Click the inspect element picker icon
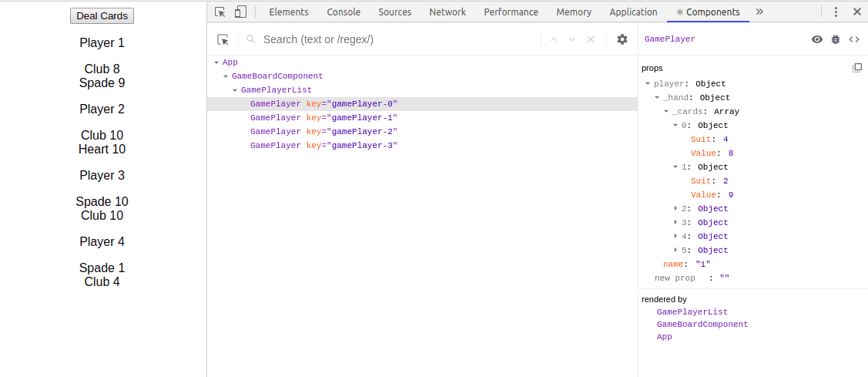This screenshot has height=377, width=868. tap(220, 12)
